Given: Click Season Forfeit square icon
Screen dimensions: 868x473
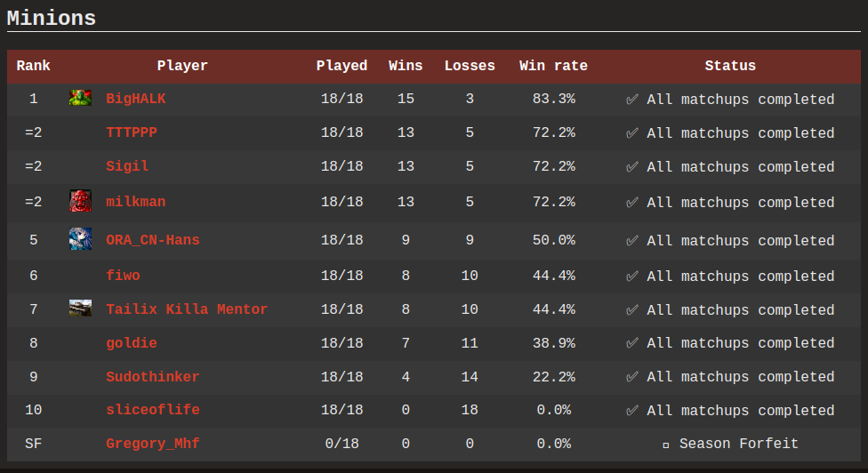Looking at the screenshot, I should (665, 445).
